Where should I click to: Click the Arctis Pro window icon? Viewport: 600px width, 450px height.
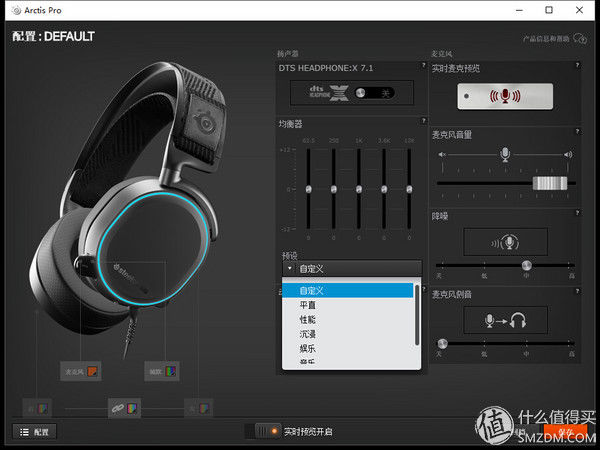pos(16,10)
